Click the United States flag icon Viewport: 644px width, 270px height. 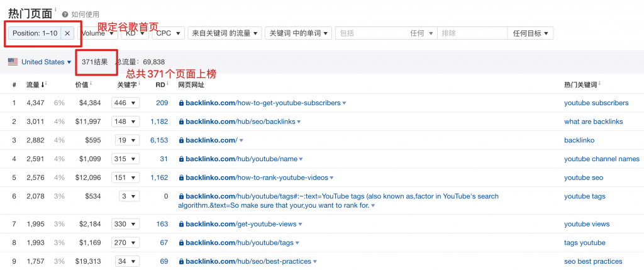pyautogui.click(x=13, y=62)
